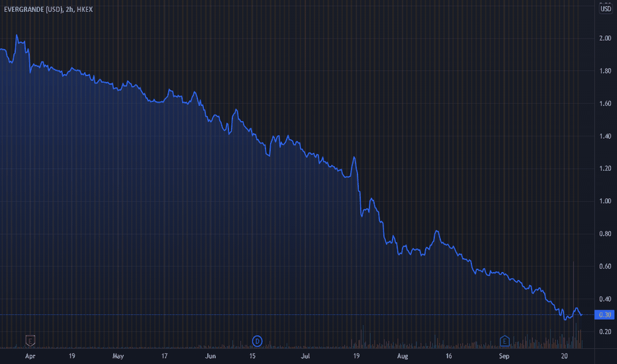Click the 1.60 price axis label
The height and width of the screenshot is (364, 617).
click(x=605, y=103)
